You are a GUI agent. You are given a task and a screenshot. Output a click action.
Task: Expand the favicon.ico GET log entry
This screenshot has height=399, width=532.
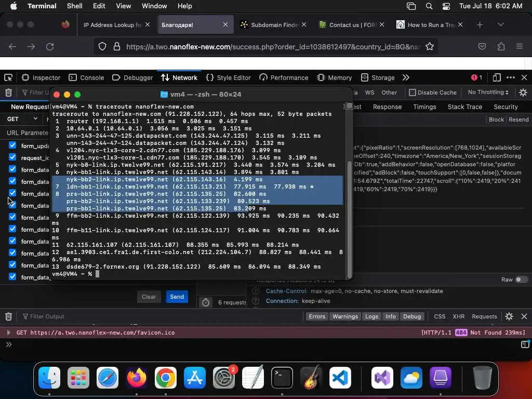pos(8,332)
